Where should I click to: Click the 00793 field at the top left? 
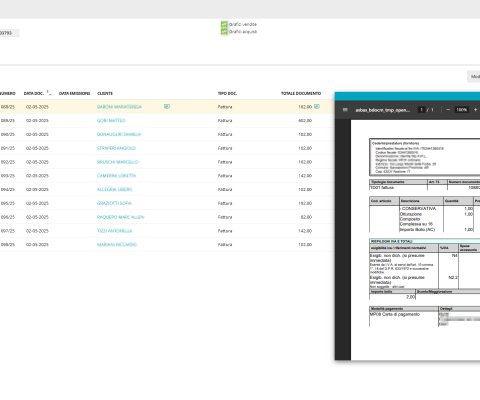click(x=9, y=33)
